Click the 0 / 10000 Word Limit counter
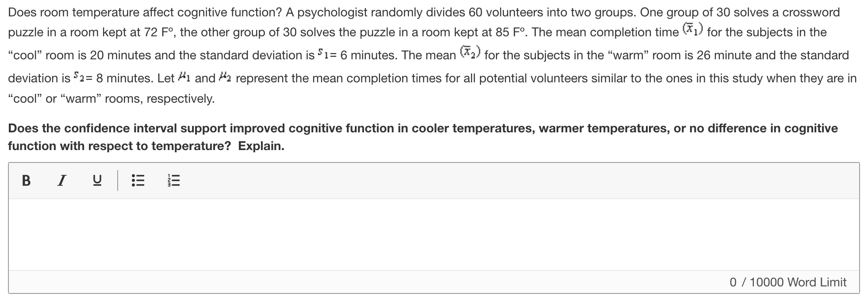This screenshot has width=868, height=301. click(x=796, y=282)
